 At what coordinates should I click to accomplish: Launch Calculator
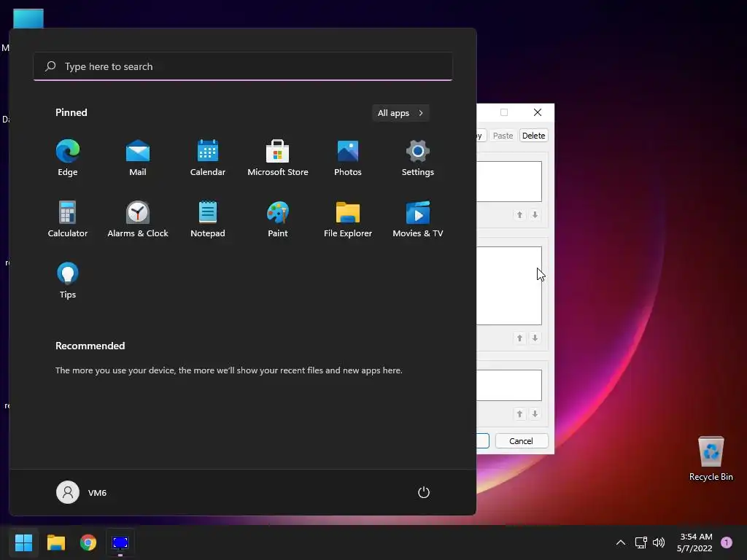point(68,219)
